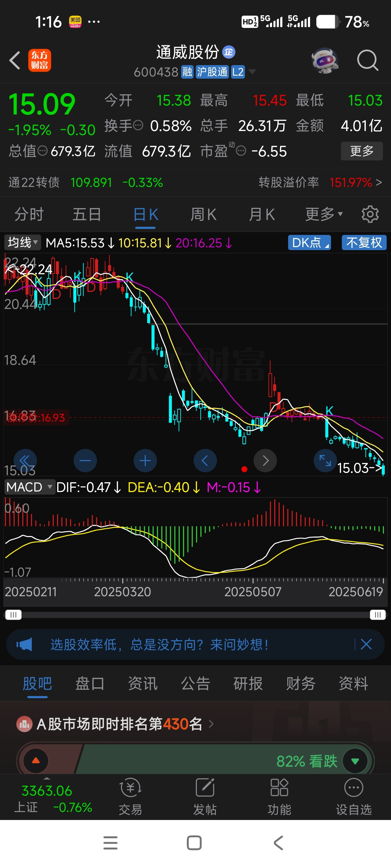Close the 妙想 promotion banner
The height and width of the screenshot is (868, 391).
point(366,644)
